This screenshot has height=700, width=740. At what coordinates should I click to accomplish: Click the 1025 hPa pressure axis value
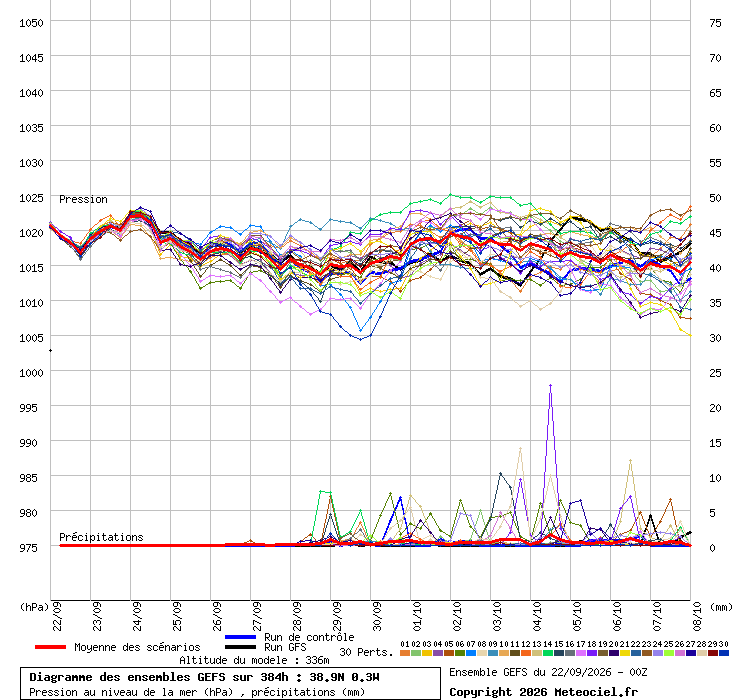31,198
